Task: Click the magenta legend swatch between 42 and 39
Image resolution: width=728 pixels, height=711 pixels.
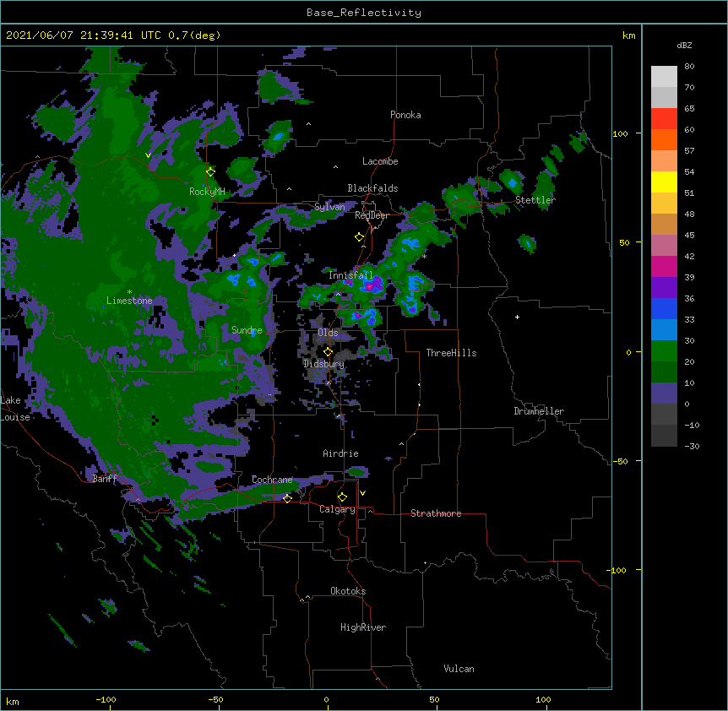Action: 664,266
